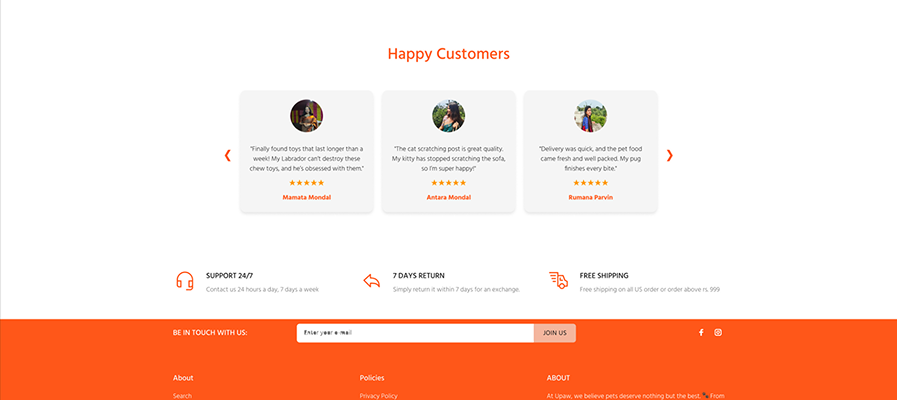This screenshot has height=400, width=897.
Task: Click the Happy Customers heading
Action: [448, 54]
